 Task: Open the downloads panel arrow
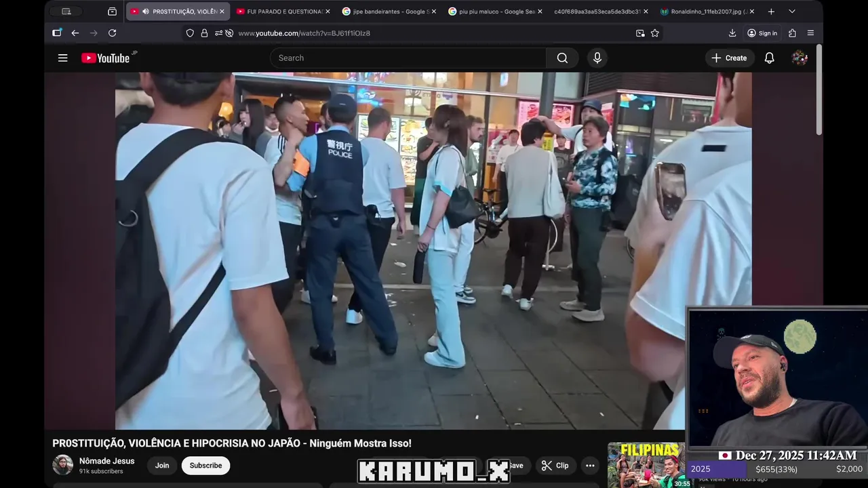[x=732, y=33]
